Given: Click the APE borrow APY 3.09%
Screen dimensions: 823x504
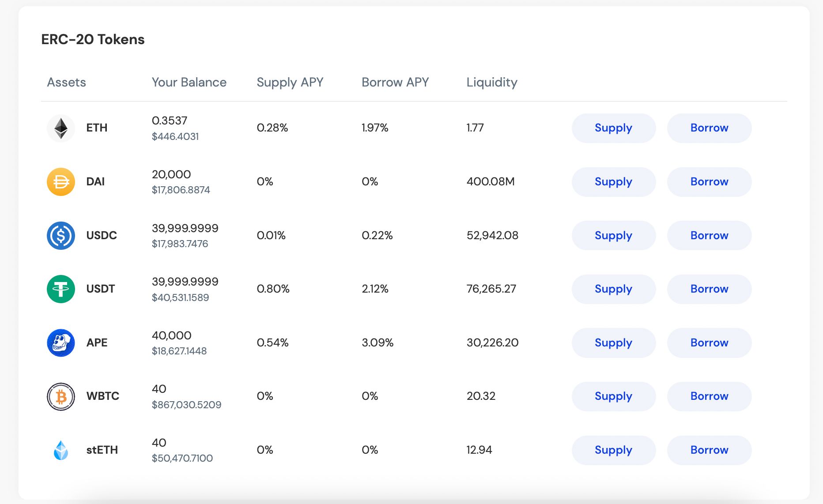Looking at the screenshot, I should click(378, 342).
